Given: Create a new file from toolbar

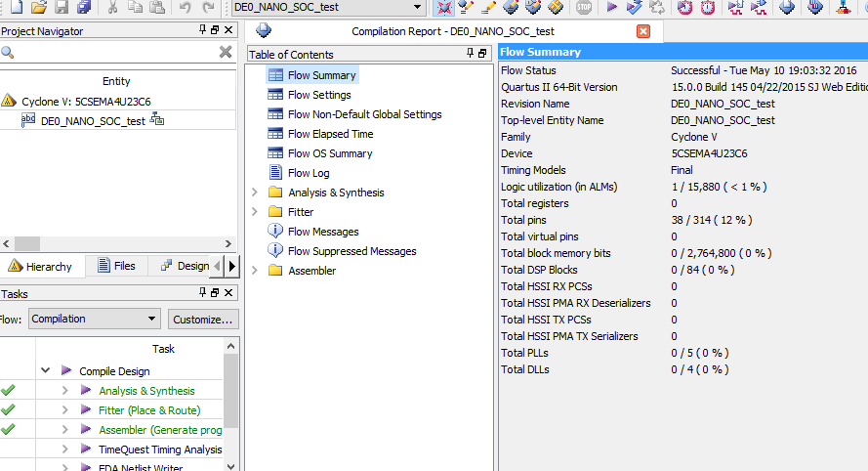Looking at the screenshot, I should pos(16,7).
